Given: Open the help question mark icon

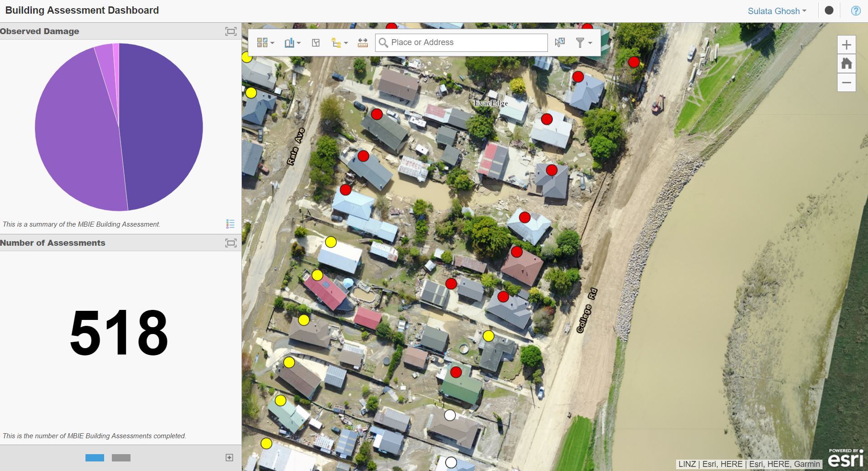Looking at the screenshot, I should tap(856, 10).
